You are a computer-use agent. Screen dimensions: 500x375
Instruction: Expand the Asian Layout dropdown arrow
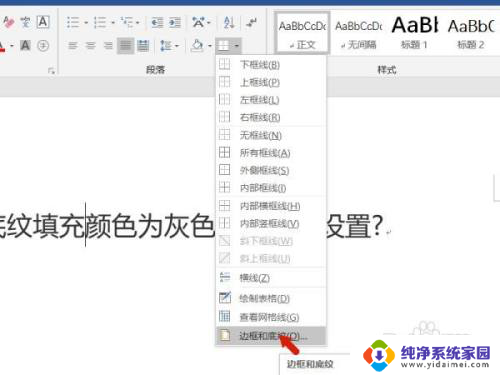coord(209,23)
